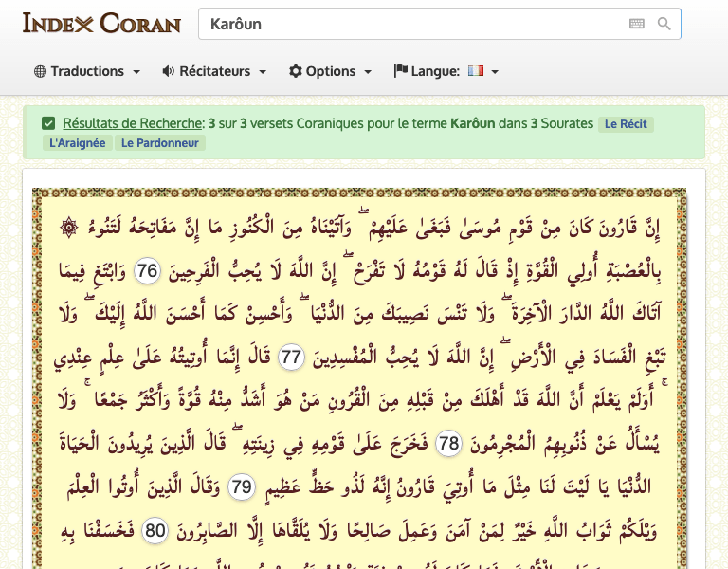This screenshot has height=569, width=728.
Task: Open the Résultats de Recherche link
Action: tap(133, 123)
